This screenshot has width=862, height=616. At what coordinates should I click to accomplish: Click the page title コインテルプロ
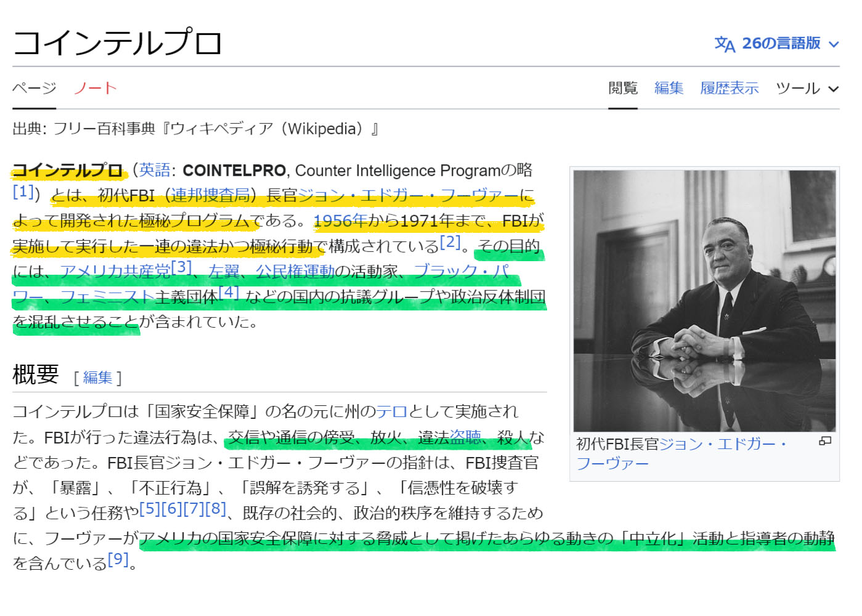(117, 43)
